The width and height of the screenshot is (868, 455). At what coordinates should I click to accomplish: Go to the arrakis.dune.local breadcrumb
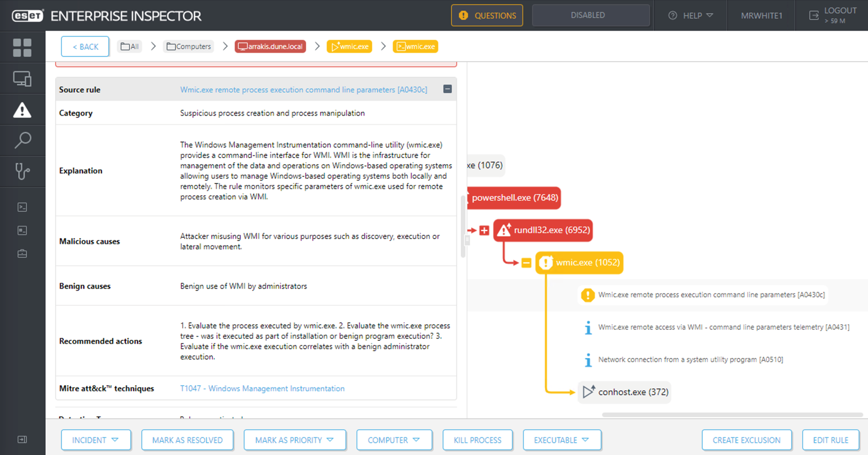(x=270, y=46)
